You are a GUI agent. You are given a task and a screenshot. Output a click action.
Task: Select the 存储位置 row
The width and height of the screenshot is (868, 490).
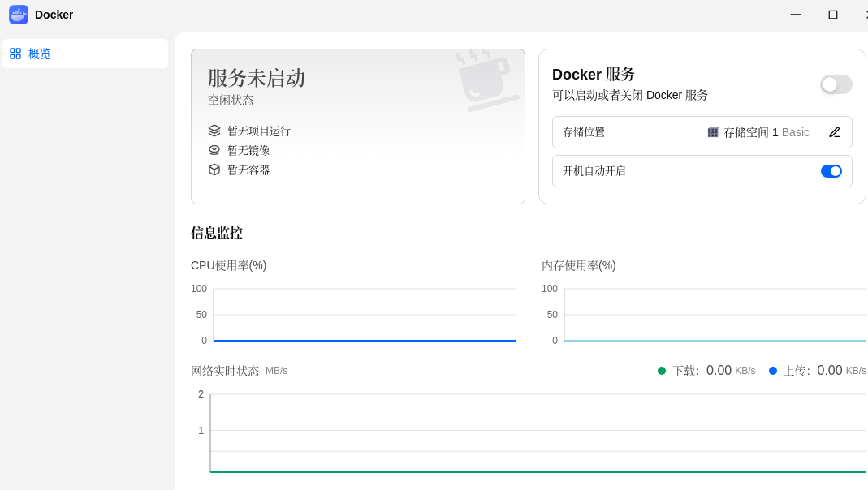[702, 132]
